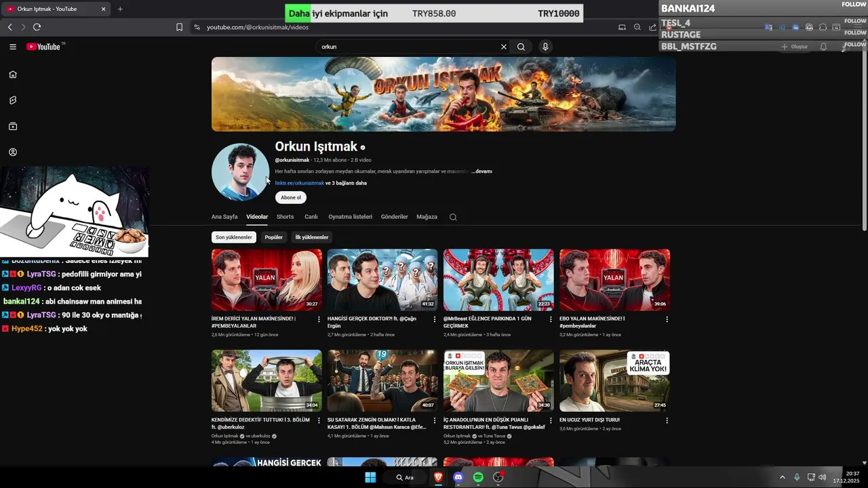Screen dimensions: 868x488
Task: Open options for KENDİMİZE DEDEKTİF TUTTUK video
Action: 319,420
